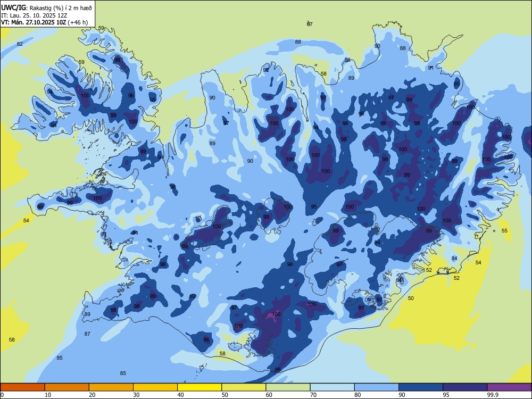Click the indigo 95–99.9 legend swatch

pos(465,387)
